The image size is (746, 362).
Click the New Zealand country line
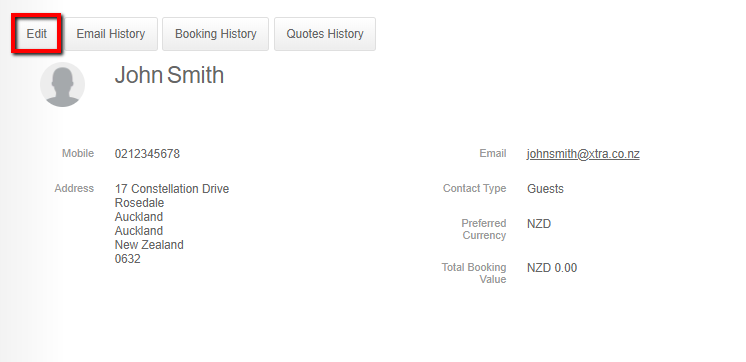pos(149,245)
